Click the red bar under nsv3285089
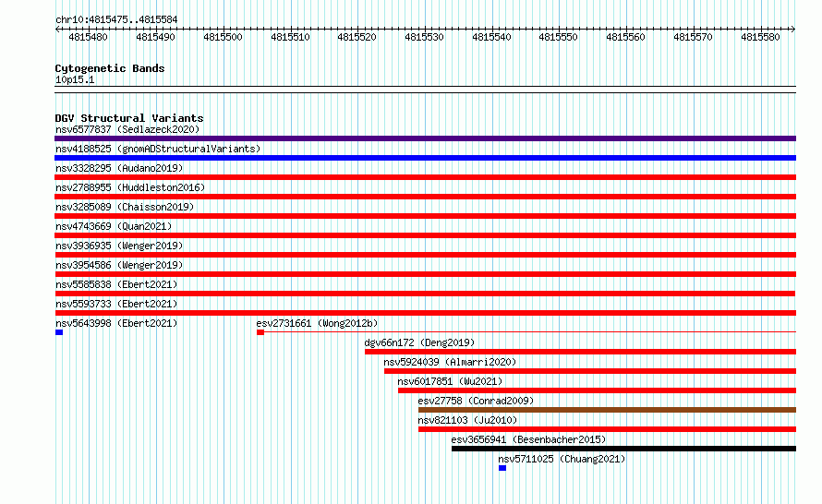Viewport: 822px width, 504px height. pyautogui.click(x=425, y=216)
